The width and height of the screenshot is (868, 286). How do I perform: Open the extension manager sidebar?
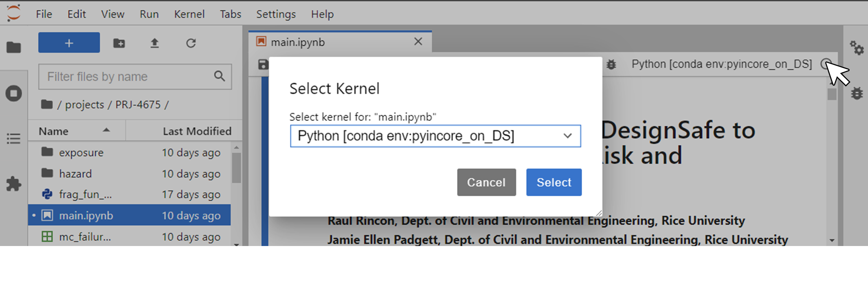(13, 184)
